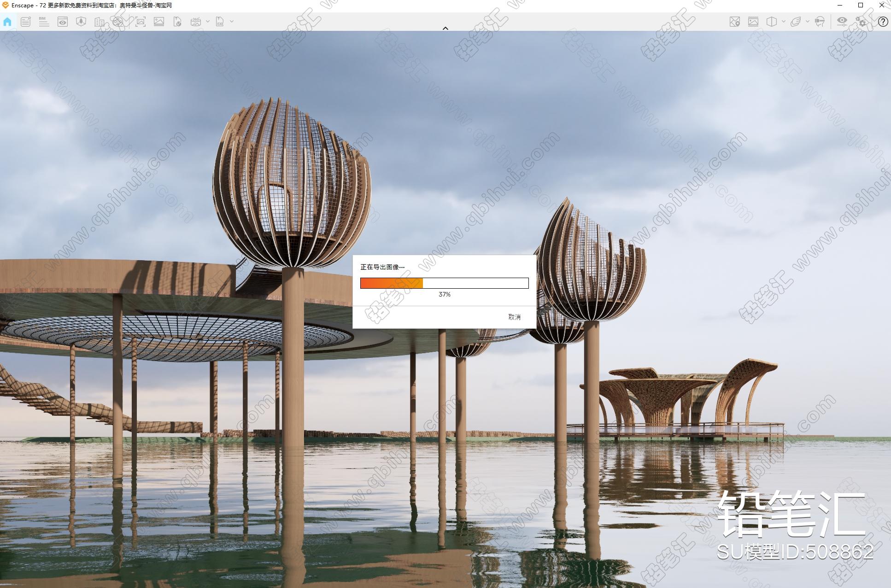Enable VR headset mode
This screenshot has height=588, width=891.
tap(820, 21)
